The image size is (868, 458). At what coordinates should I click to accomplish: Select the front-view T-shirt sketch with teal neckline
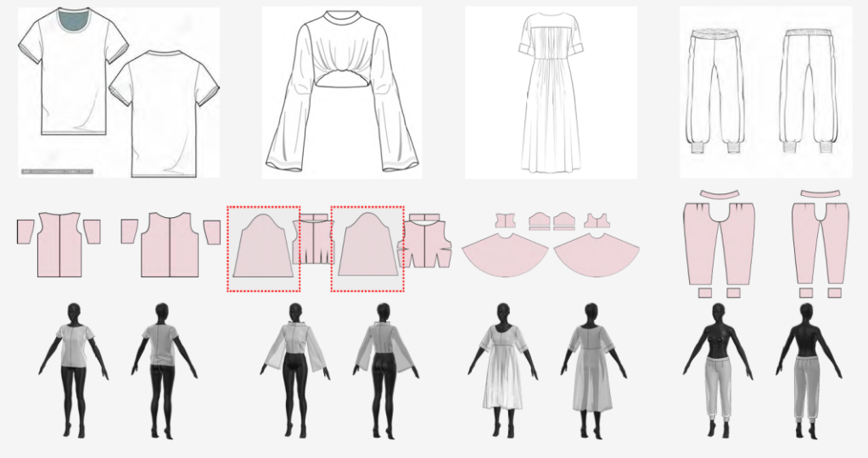pyautogui.click(x=74, y=72)
